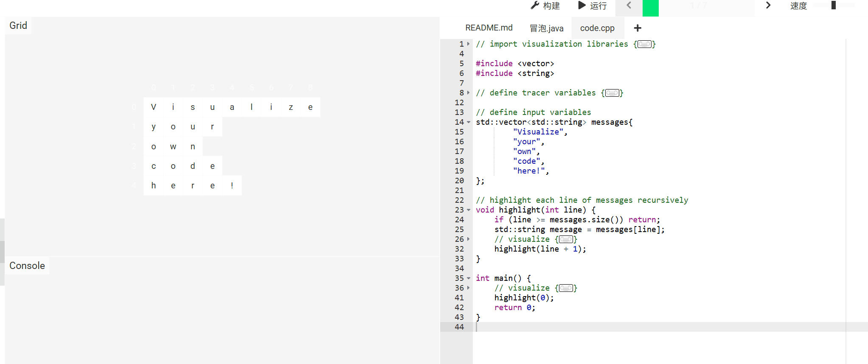
Task: Click the 构建 build wrench button
Action: click(545, 6)
